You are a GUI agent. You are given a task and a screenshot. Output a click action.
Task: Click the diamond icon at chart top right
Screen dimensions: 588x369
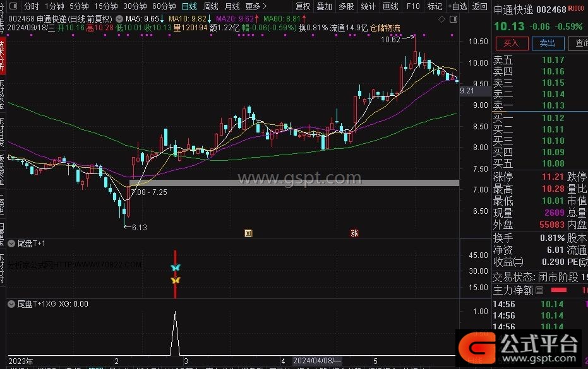[441, 19]
